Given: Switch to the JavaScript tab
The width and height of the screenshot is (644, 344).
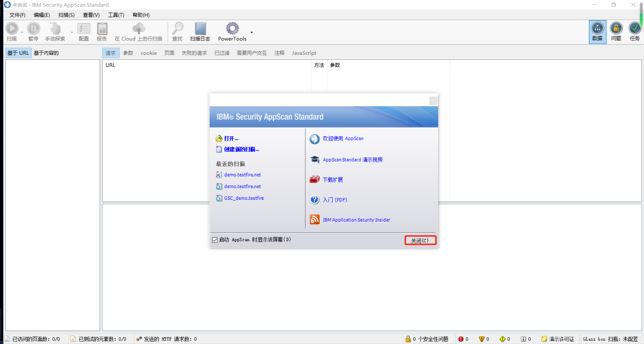Looking at the screenshot, I should pos(304,53).
